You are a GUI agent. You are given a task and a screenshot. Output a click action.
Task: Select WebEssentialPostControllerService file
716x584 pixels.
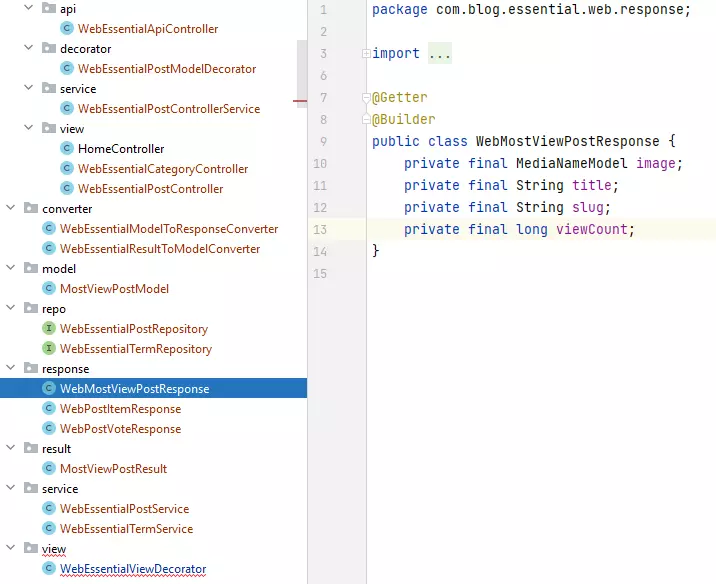[168, 109]
